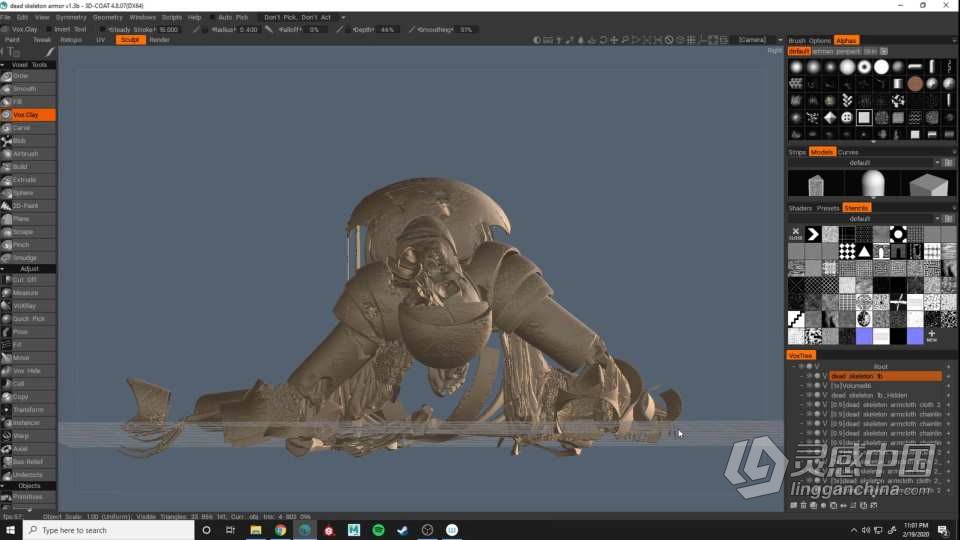Open Spotify from the taskbar
Screen dimensions: 960x540
coord(378,530)
